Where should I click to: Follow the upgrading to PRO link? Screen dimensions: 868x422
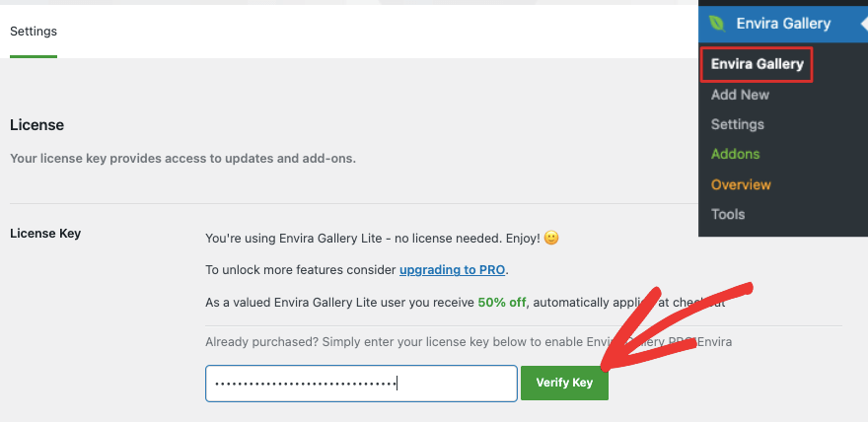tap(453, 270)
